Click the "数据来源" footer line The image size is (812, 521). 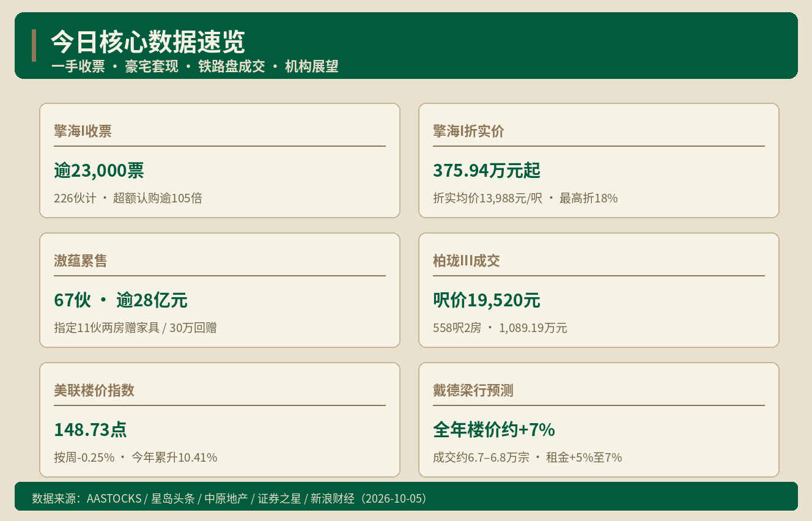pyautogui.click(x=229, y=498)
